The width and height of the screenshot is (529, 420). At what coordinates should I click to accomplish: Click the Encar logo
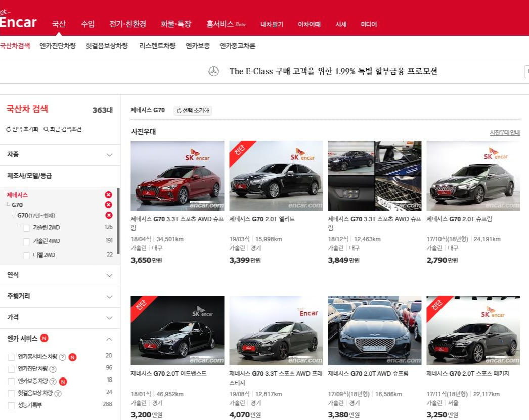click(x=18, y=21)
